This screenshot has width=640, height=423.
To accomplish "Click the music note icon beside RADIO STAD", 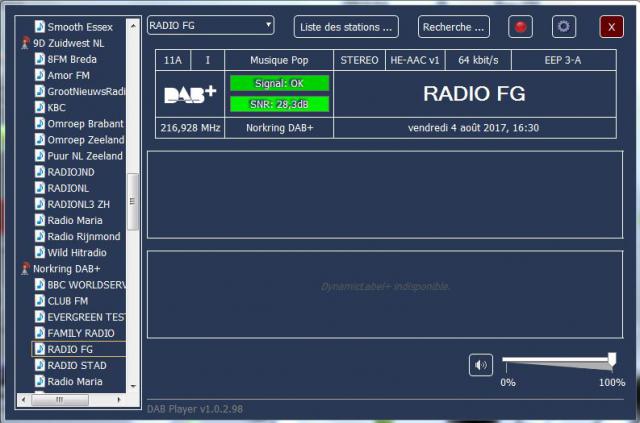I will (x=40, y=365).
